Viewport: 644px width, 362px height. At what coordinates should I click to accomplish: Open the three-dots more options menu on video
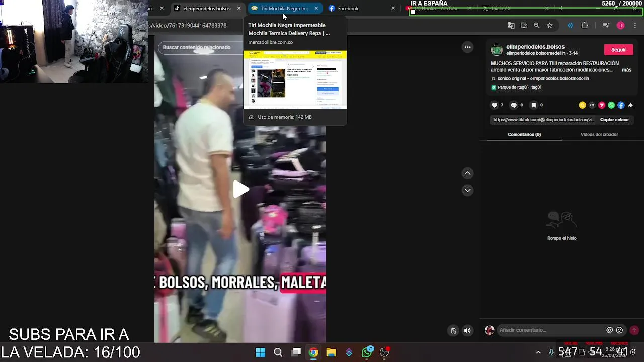coord(467,47)
